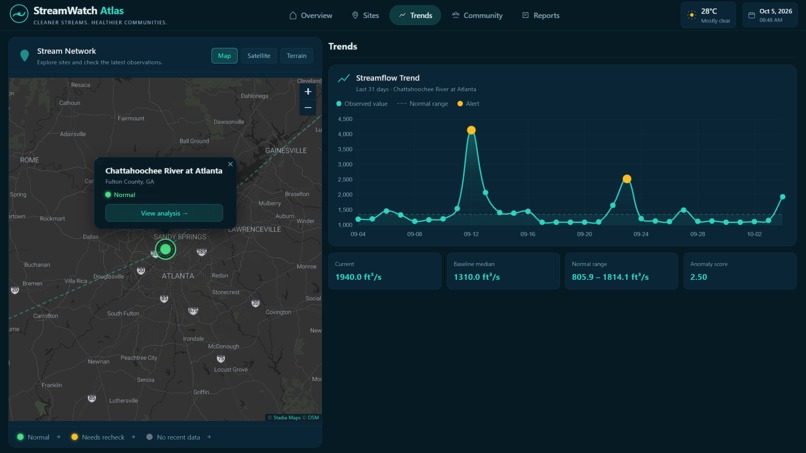The height and width of the screenshot is (453, 806).
Task: Click the Current 1940.0 ft³/s card
Action: tap(385, 271)
